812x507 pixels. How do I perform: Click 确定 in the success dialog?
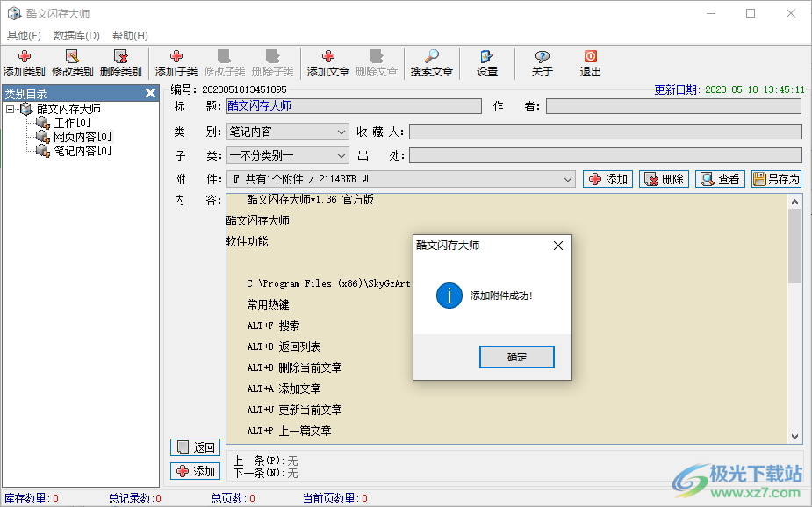[x=517, y=357]
